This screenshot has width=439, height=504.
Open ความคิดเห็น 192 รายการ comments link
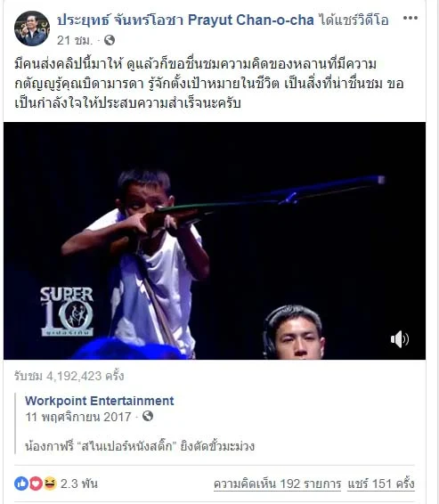point(277,484)
